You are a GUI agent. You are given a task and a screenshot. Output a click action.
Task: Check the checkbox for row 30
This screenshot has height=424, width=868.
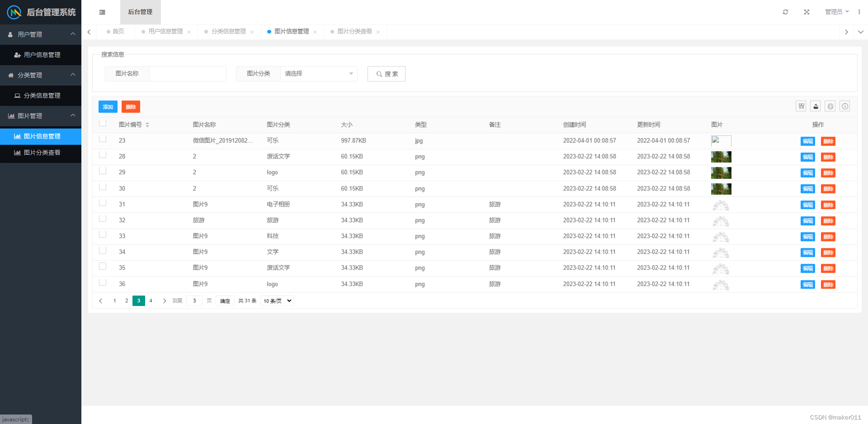click(103, 186)
